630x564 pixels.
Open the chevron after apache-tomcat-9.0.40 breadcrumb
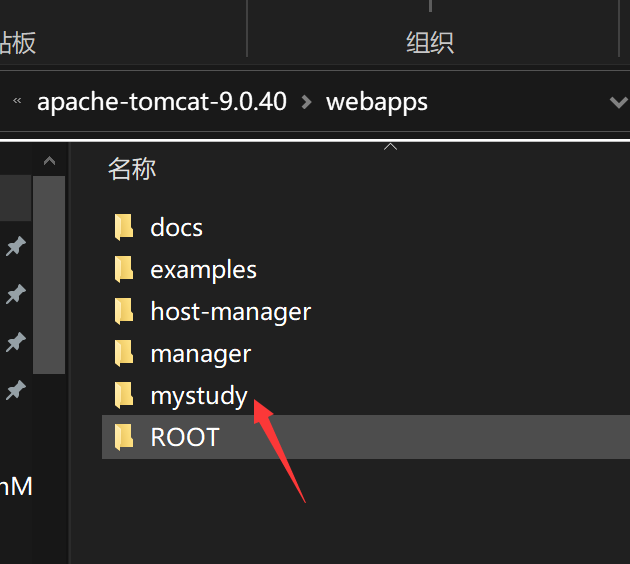pos(306,102)
